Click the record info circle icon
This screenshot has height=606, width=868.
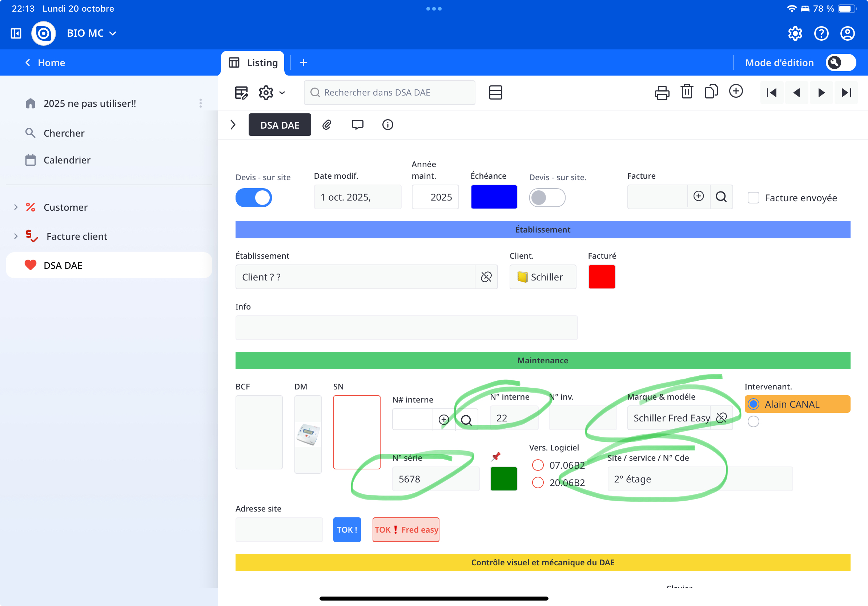click(x=387, y=125)
